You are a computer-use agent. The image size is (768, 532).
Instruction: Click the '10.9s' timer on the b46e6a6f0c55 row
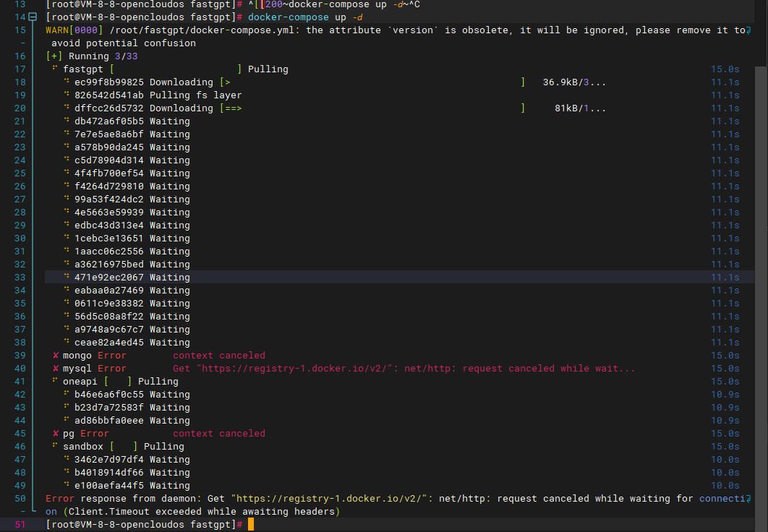click(x=725, y=394)
